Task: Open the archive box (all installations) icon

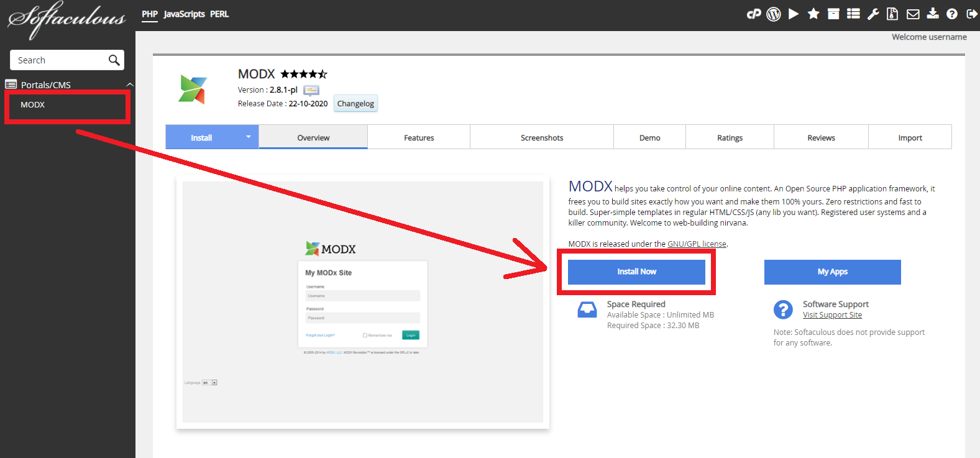Action: 833,14
